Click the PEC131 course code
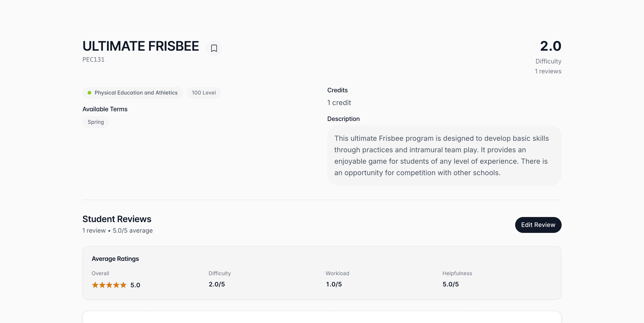 click(94, 59)
